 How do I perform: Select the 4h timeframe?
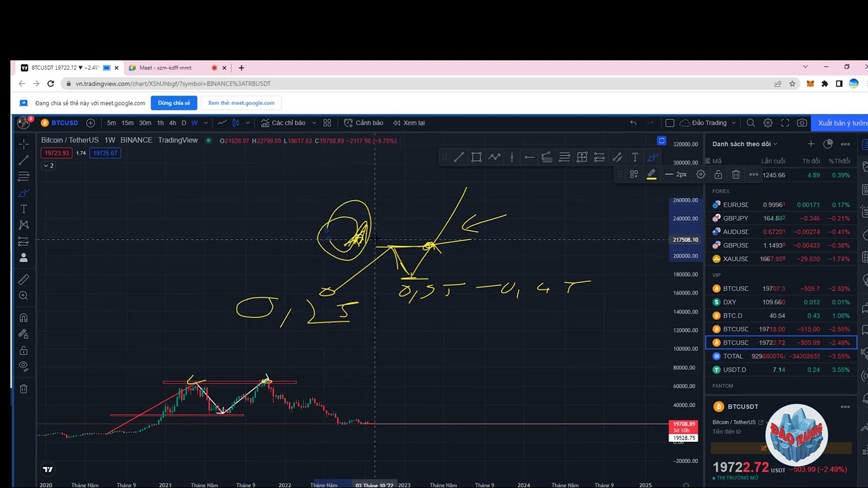coord(173,123)
